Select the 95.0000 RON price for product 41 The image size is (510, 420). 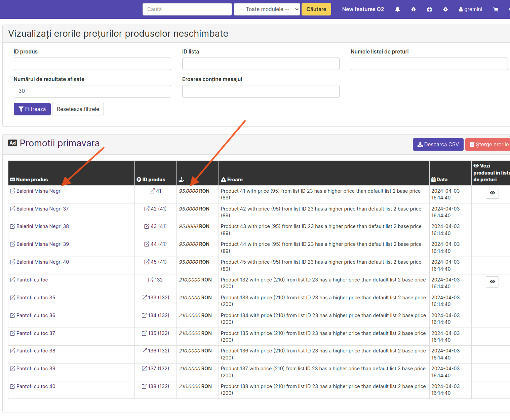(194, 191)
